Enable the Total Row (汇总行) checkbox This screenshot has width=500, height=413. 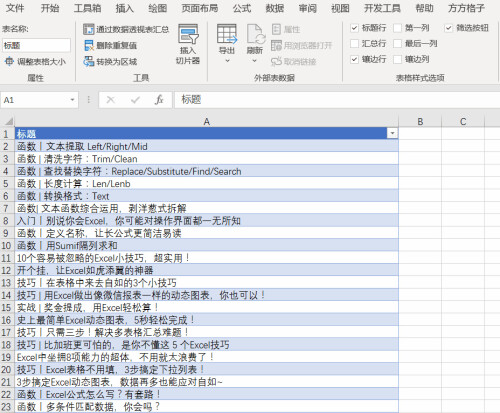[x=355, y=43]
